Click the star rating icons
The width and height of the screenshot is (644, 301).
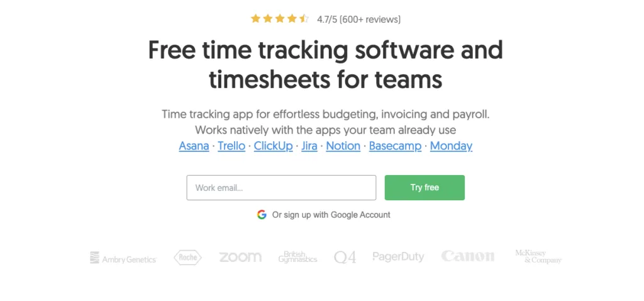click(x=279, y=19)
